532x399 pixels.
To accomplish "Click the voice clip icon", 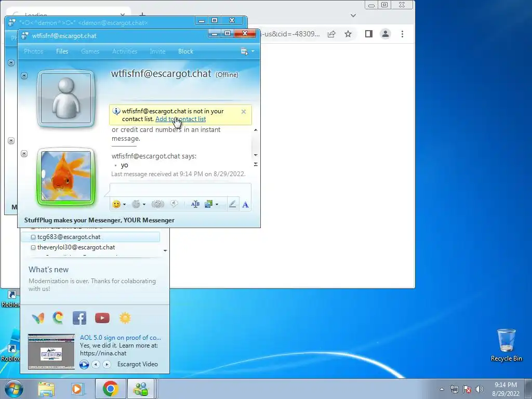I will (174, 204).
